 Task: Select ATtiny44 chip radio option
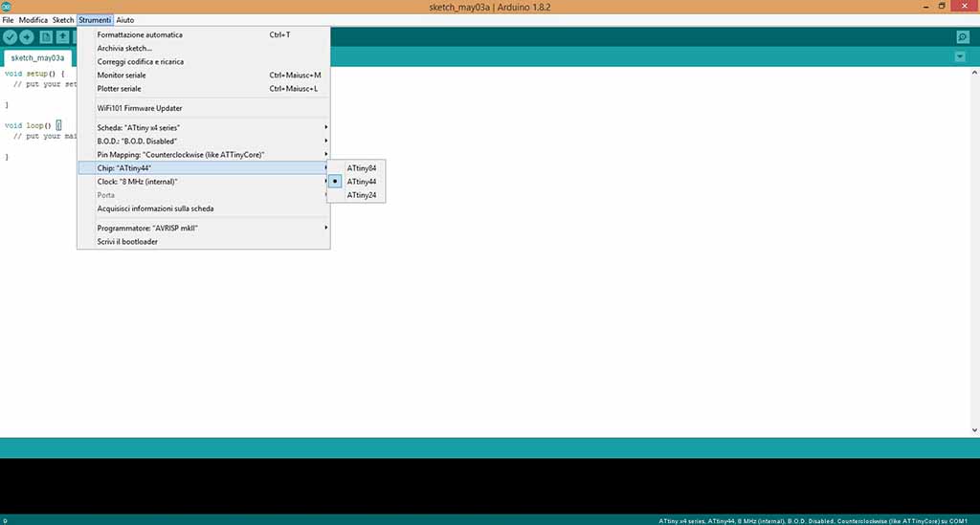(x=356, y=182)
